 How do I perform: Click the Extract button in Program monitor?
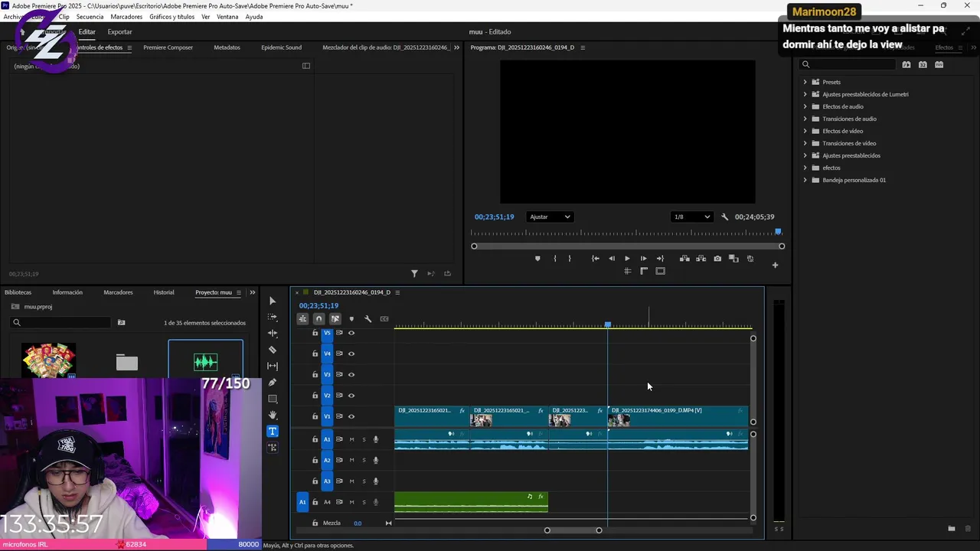[x=701, y=259]
